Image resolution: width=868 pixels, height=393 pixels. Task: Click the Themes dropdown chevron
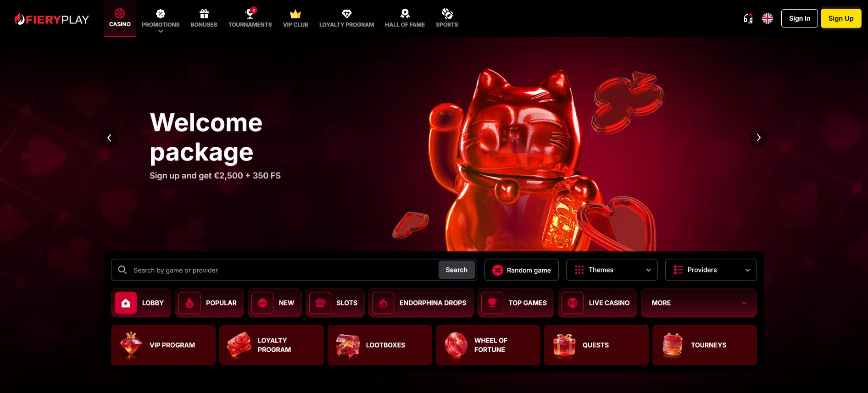(649, 270)
